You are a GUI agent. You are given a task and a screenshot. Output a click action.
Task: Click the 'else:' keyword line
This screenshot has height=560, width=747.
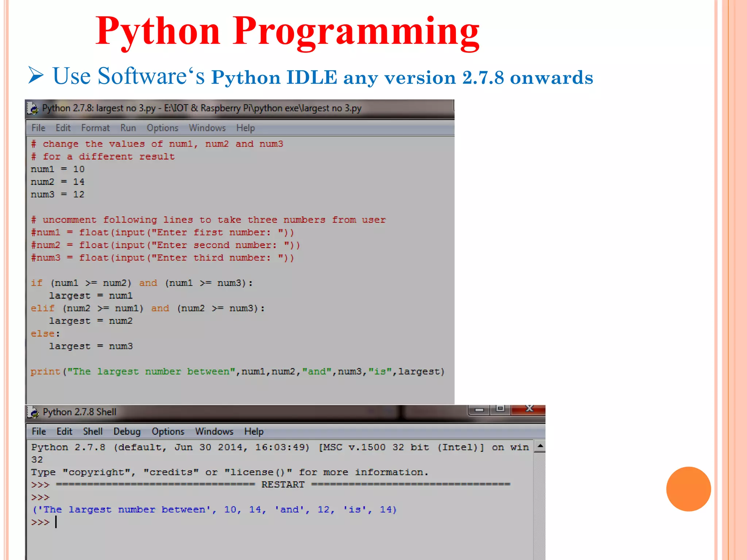pos(45,334)
